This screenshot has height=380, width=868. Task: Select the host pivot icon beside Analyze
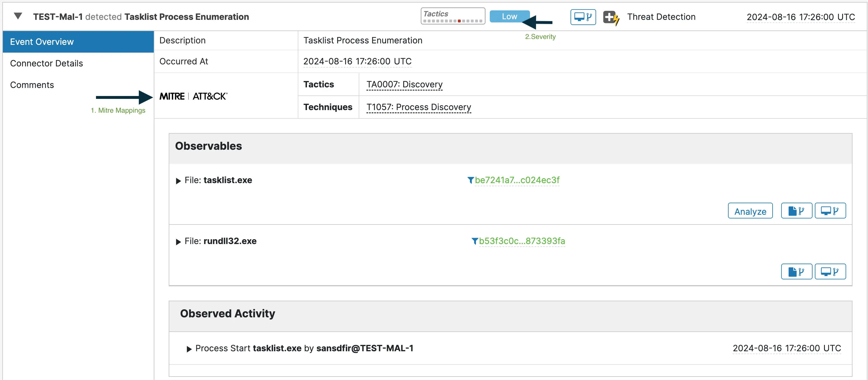(830, 210)
